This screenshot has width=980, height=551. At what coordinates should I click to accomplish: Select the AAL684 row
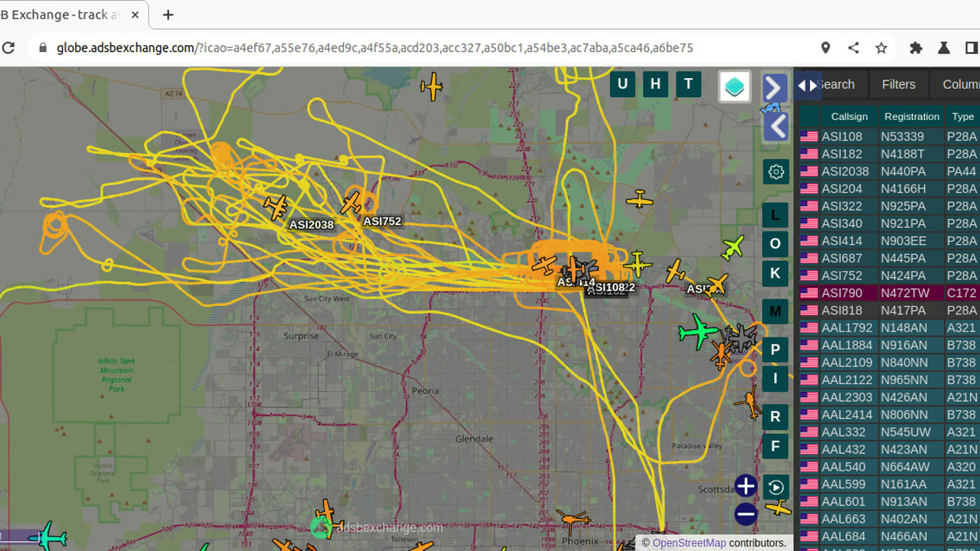[888, 536]
